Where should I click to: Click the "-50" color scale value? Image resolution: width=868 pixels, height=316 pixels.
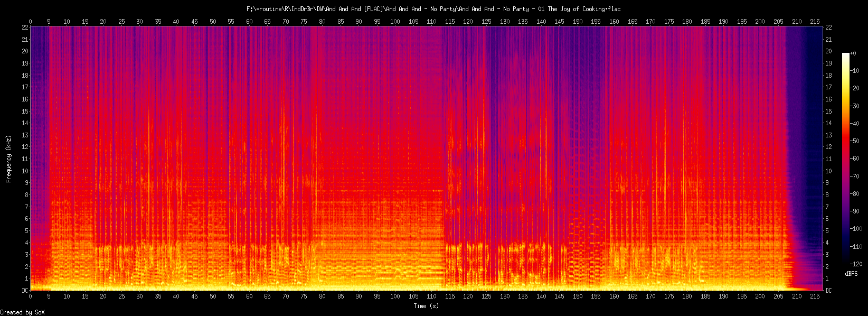pyautogui.click(x=854, y=141)
